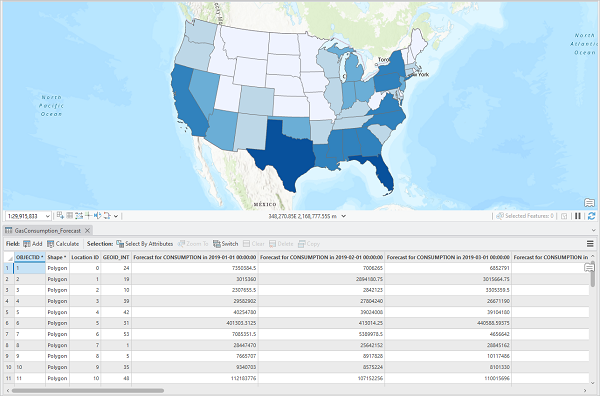The height and width of the screenshot is (396, 600).
Task: Expand the arrow next to the rotation icon
Action: point(116,216)
